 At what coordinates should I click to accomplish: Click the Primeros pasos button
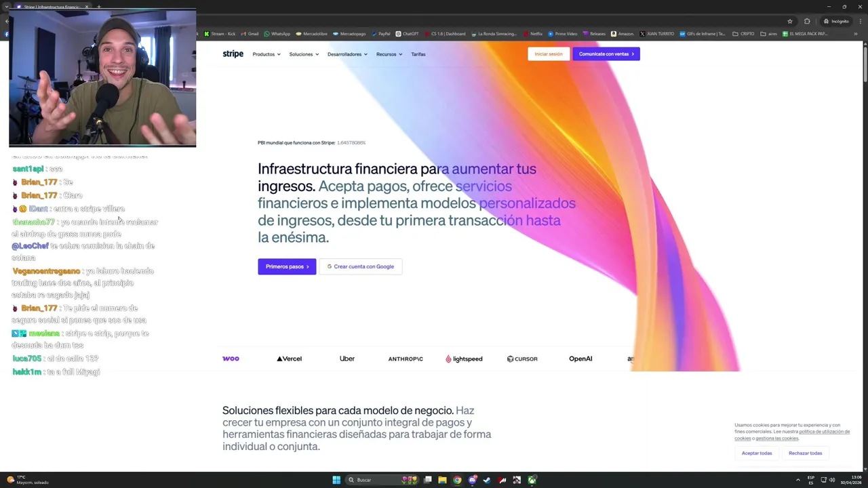point(287,266)
